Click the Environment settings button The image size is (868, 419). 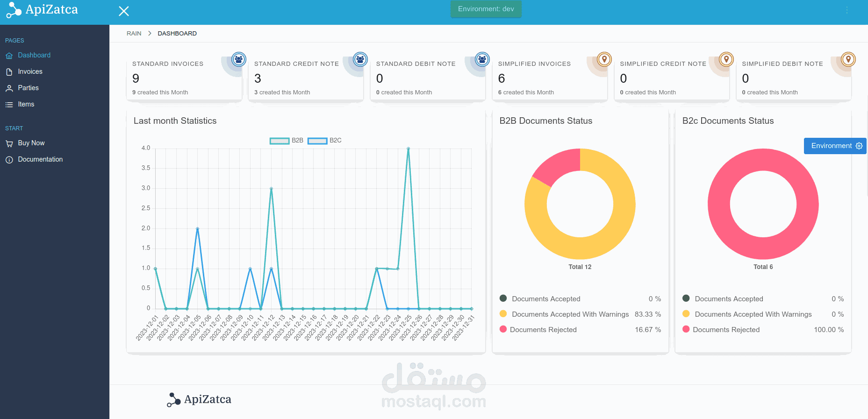click(x=835, y=146)
